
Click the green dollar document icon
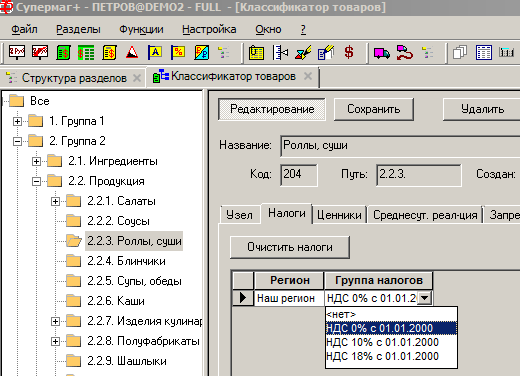click(x=63, y=53)
